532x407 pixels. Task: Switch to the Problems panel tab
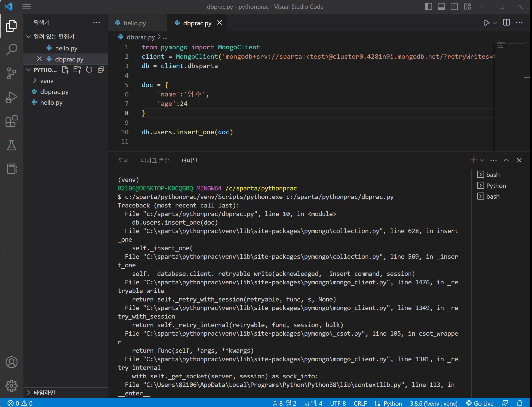click(x=123, y=160)
